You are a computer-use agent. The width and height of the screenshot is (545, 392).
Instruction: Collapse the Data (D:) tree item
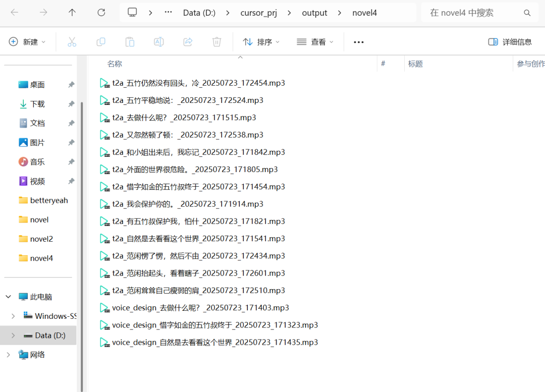(x=13, y=335)
